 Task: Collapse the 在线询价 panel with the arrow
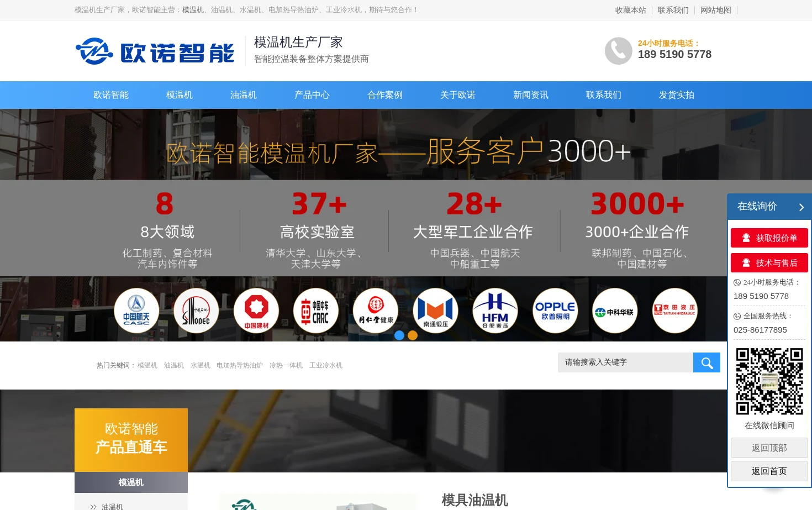point(802,207)
